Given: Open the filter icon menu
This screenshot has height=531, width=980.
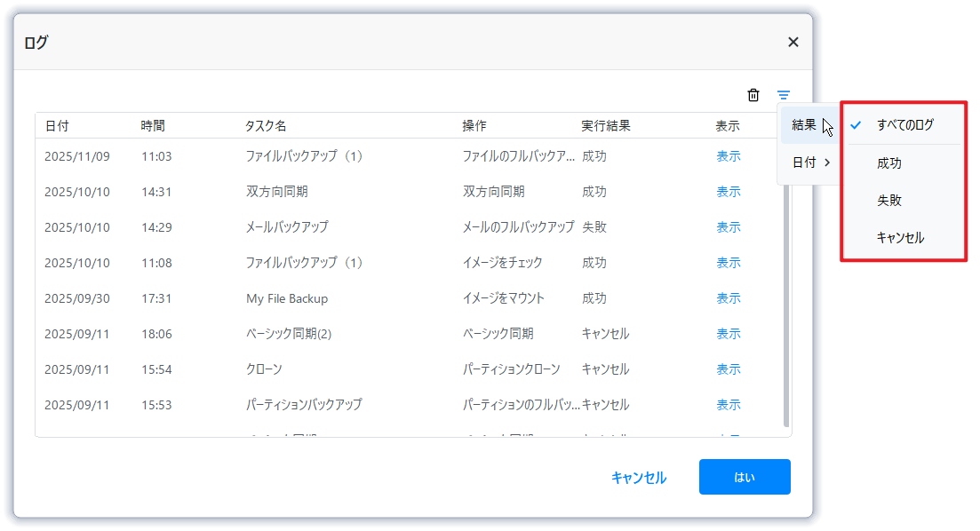Looking at the screenshot, I should pos(784,95).
